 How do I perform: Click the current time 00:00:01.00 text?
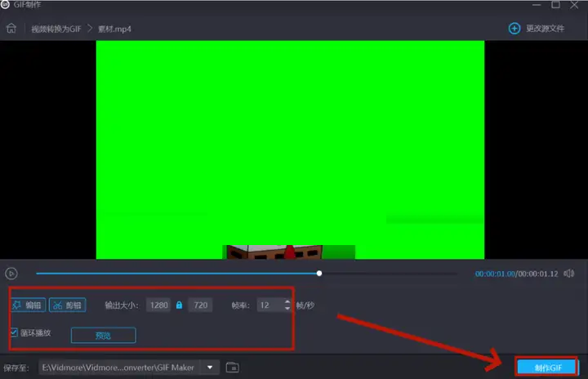click(495, 274)
